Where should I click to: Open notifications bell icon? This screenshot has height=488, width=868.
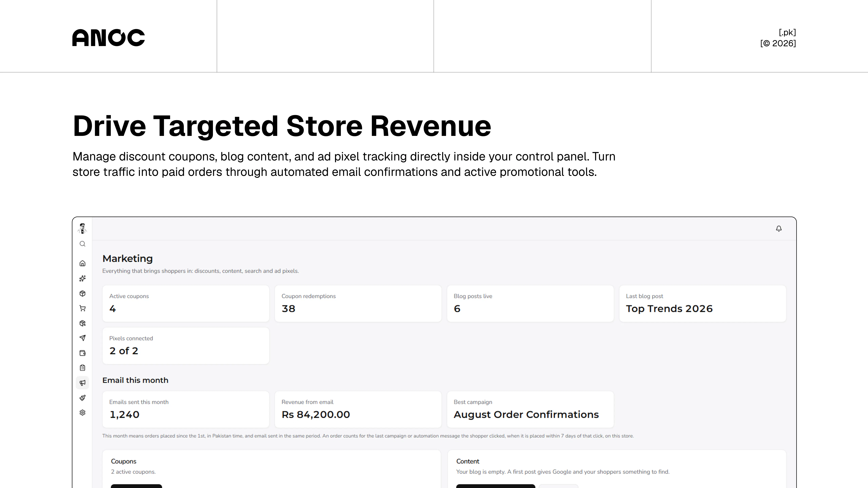coord(779,229)
